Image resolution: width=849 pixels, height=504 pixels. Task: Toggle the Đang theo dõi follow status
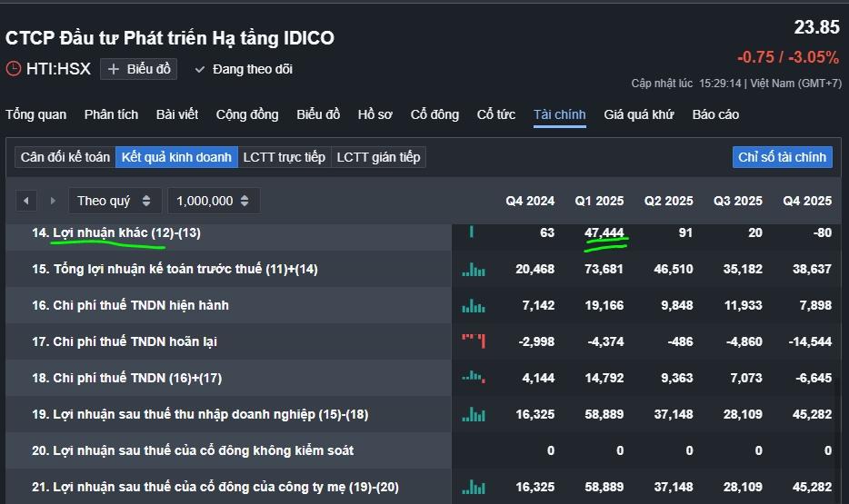243,69
